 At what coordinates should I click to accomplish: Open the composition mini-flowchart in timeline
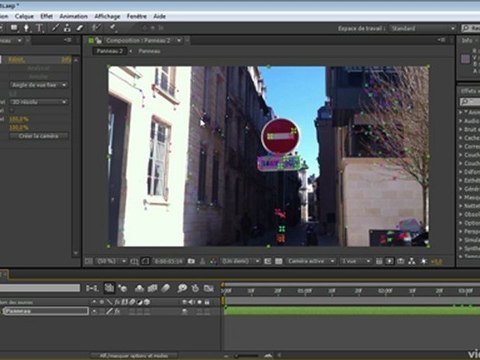coord(92,288)
